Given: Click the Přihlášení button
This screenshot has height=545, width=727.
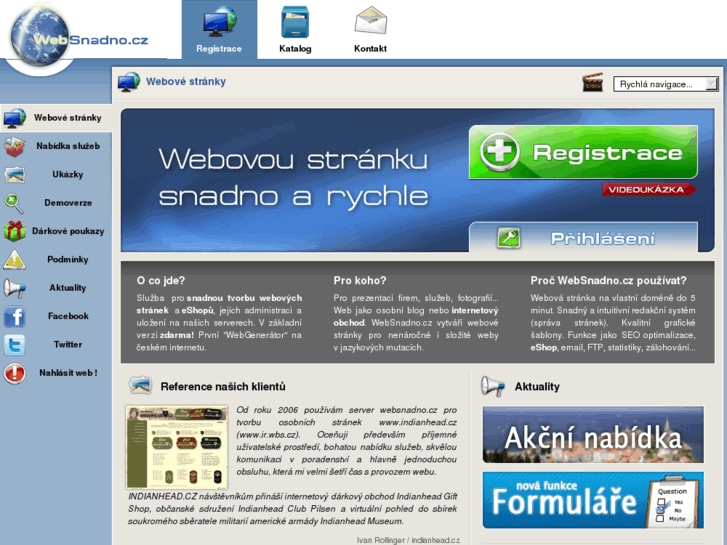Looking at the screenshot, I should tap(583, 237).
